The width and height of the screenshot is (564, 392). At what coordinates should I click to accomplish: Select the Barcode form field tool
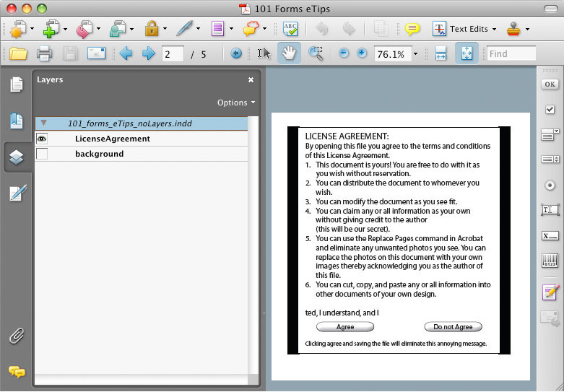coord(550,261)
